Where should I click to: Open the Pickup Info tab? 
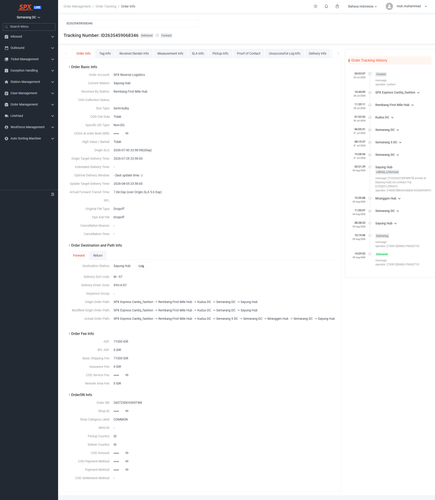220,53
